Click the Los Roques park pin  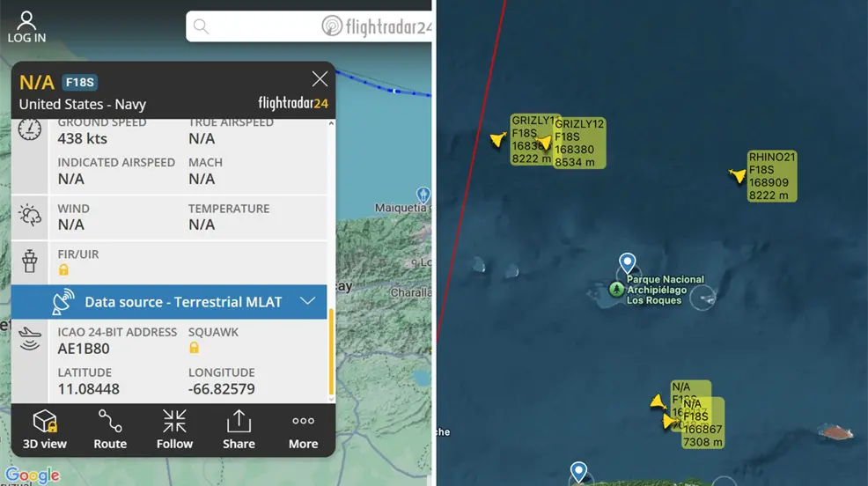[x=627, y=263]
